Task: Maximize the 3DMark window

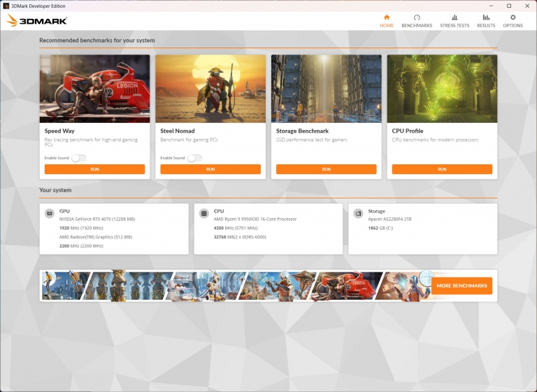Action: pyautogui.click(x=509, y=6)
